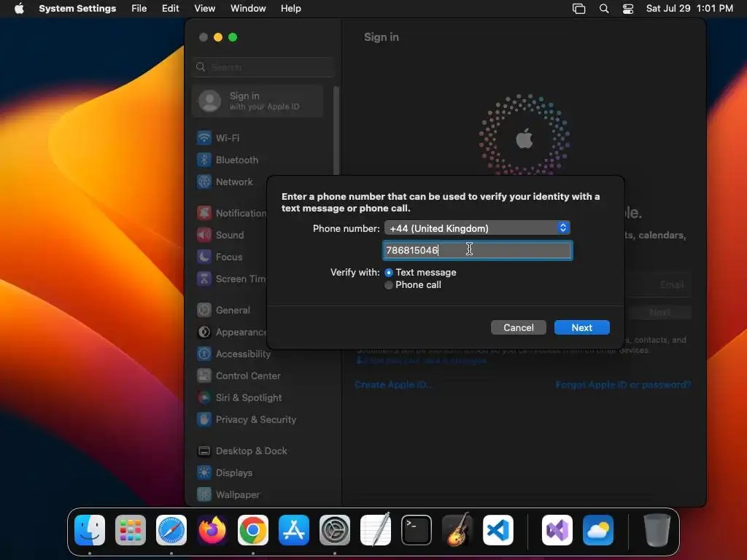Launch Firefox from the Dock

[x=212, y=530]
